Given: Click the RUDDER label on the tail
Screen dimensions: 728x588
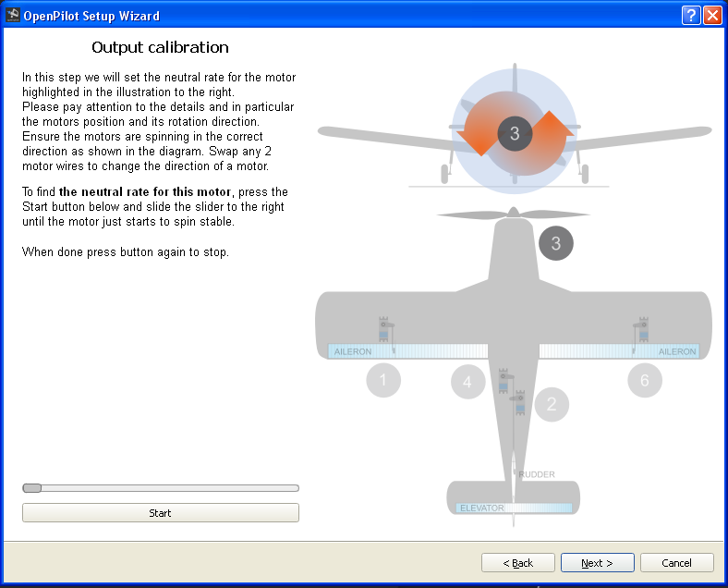Looking at the screenshot, I should (536, 474).
